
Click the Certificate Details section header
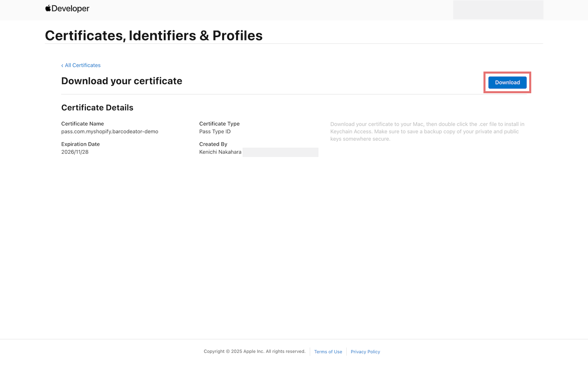(97, 108)
